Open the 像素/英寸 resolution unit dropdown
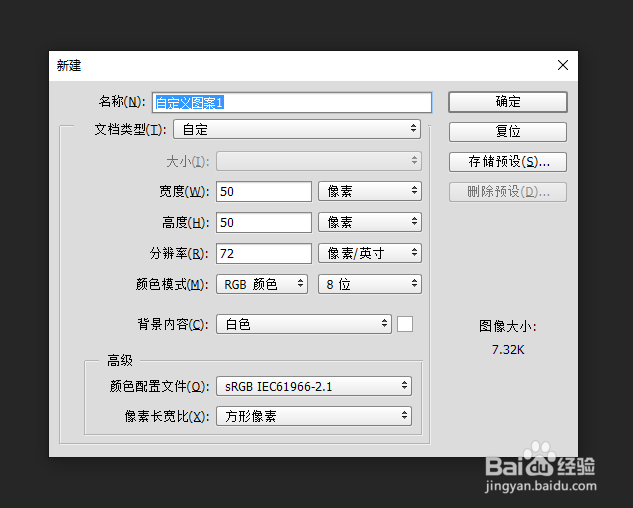 point(370,253)
